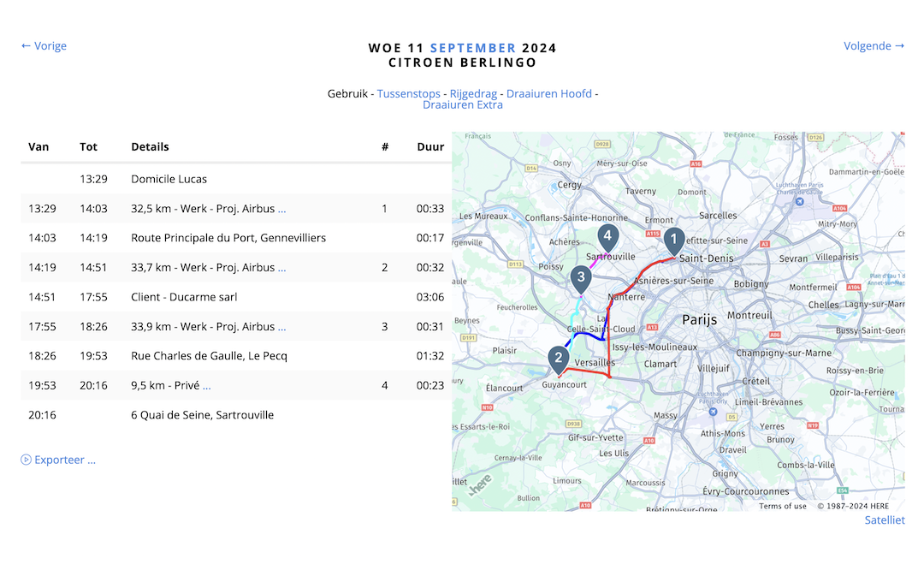924x582 pixels.
Task: Click the Gebruik label in the view menu
Action: [x=347, y=94]
